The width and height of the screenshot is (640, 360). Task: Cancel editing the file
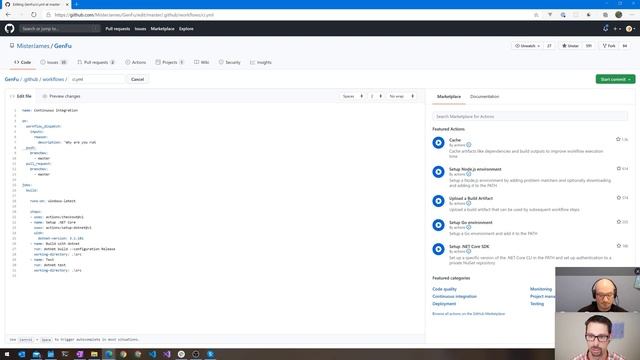(x=138, y=79)
